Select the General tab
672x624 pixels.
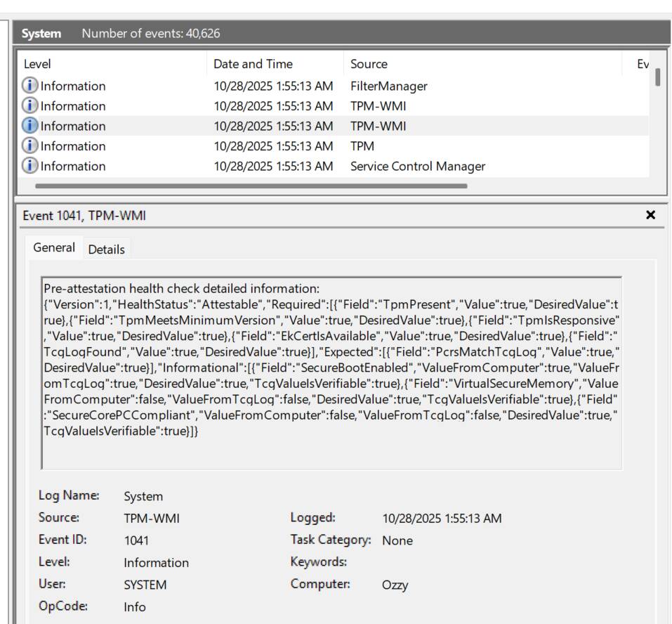54,247
